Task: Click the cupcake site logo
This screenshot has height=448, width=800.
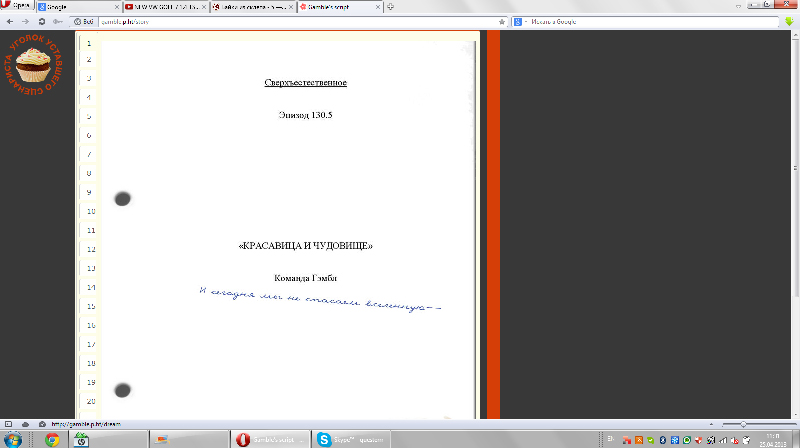Action: click(33, 65)
